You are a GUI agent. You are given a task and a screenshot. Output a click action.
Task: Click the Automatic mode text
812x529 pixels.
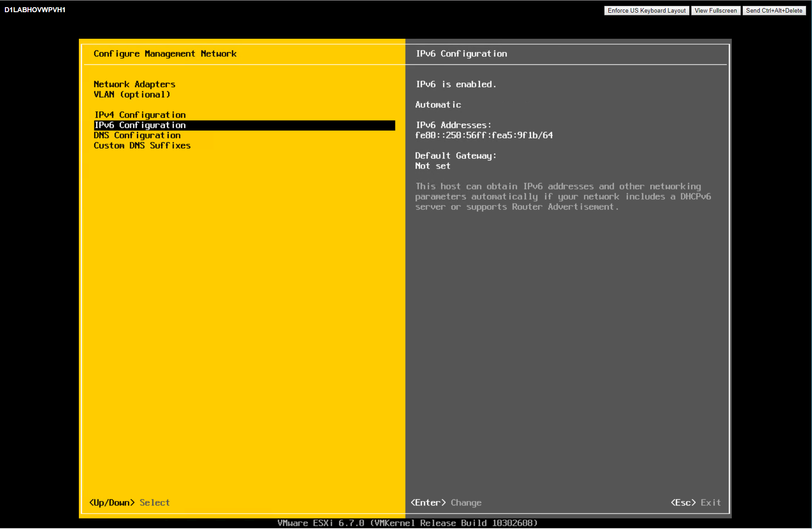(x=438, y=105)
